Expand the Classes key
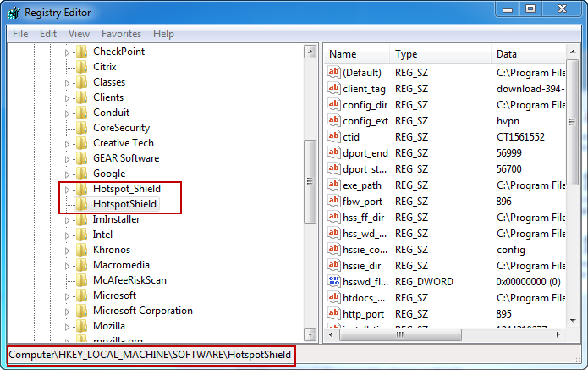The width and height of the screenshot is (588, 370). tap(67, 83)
